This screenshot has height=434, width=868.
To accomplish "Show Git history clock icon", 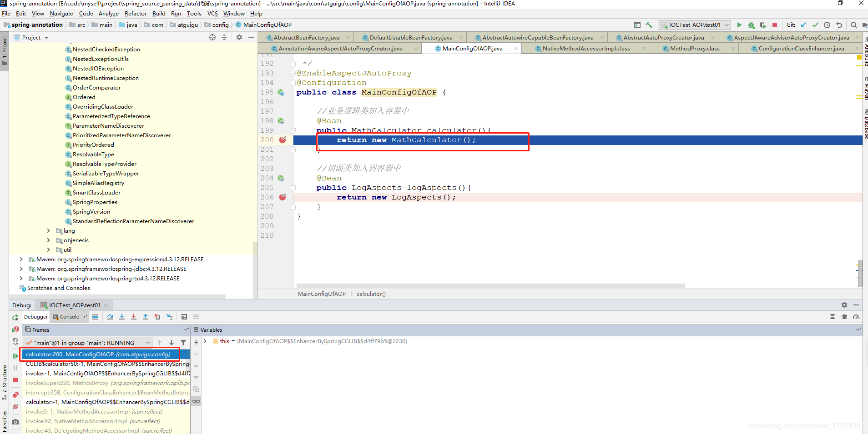I will [827, 25].
